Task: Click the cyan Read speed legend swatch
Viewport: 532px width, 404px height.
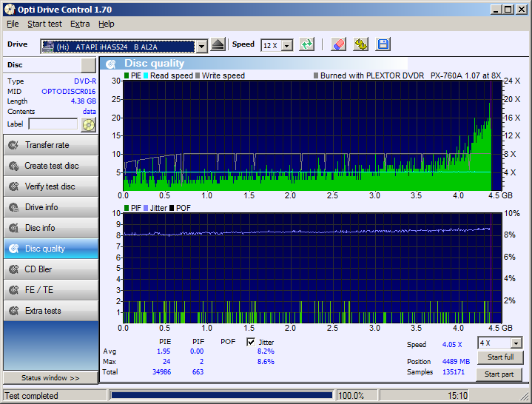Action: point(146,75)
